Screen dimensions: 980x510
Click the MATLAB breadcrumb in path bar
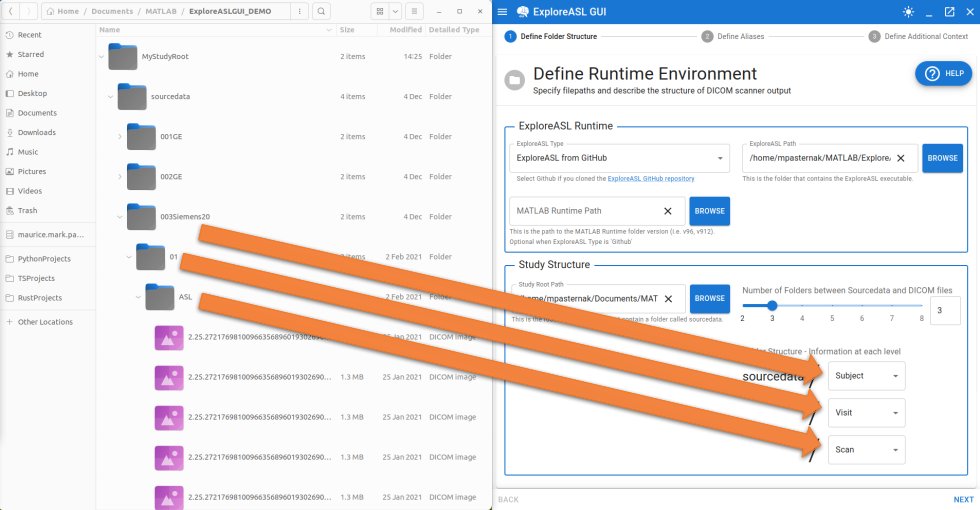coord(161,11)
